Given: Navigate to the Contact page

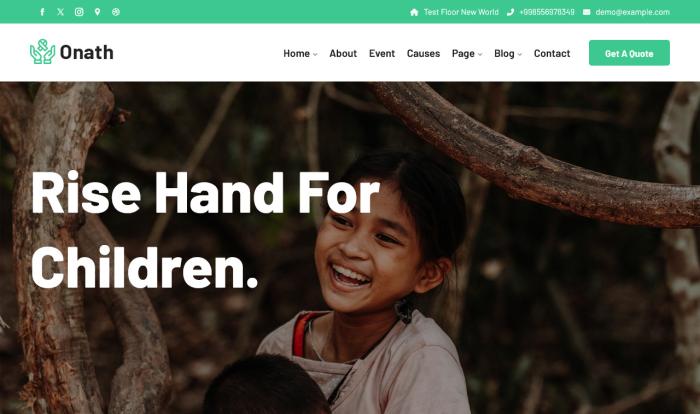Looking at the screenshot, I should tap(552, 54).
